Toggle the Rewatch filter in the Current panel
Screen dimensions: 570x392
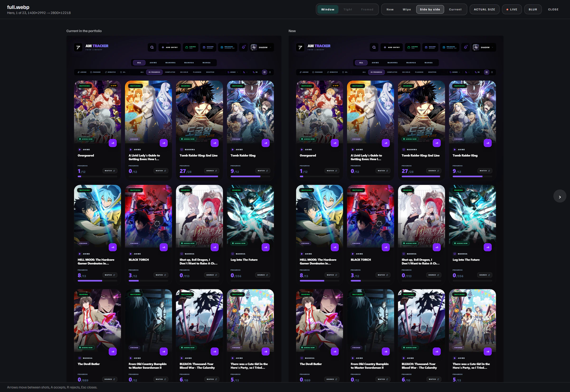110,72
